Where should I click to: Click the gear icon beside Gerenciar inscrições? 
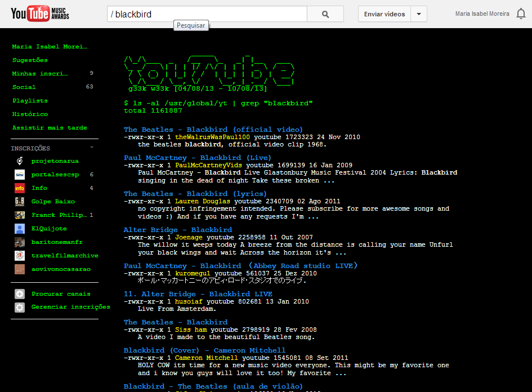click(x=20, y=308)
